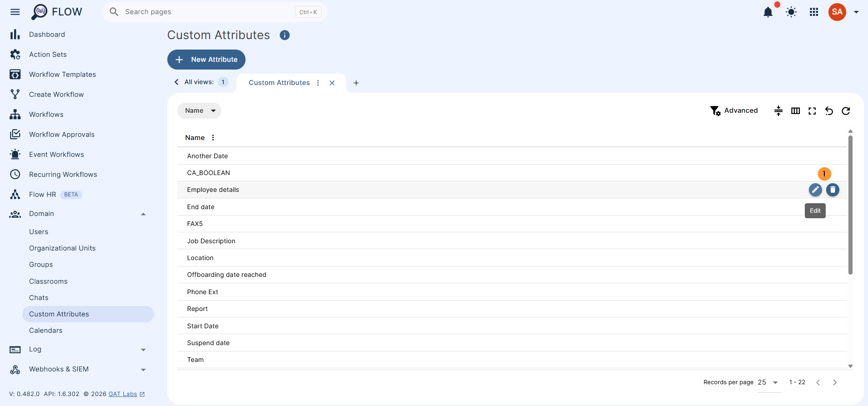
Task: Toggle the light/dark theme sun icon
Action: pyautogui.click(x=791, y=12)
